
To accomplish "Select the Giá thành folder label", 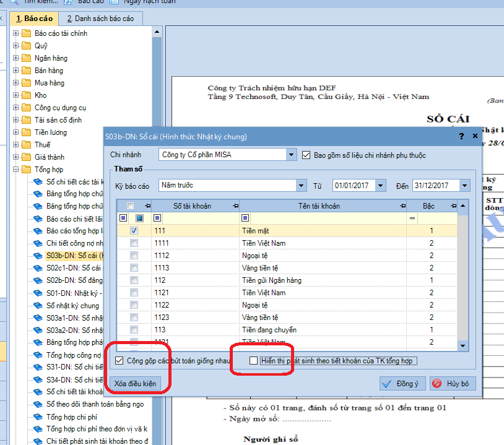I will click(50, 157).
